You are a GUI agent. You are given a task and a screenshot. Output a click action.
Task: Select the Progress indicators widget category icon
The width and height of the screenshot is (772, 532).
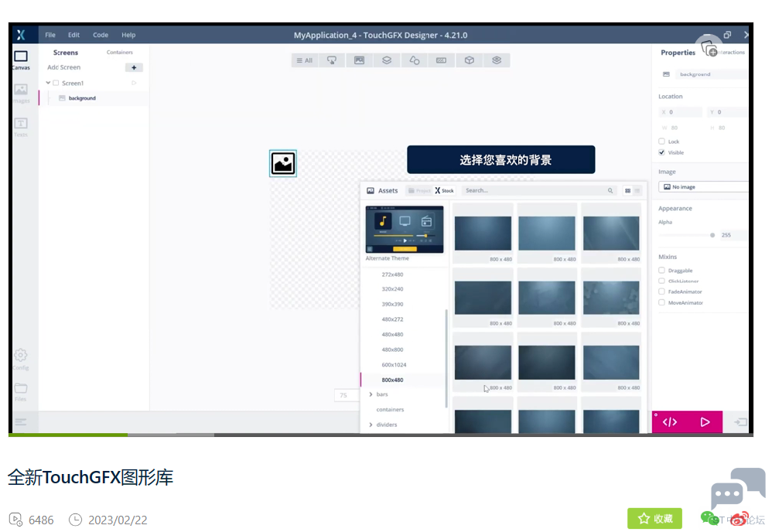[x=441, y=60]
